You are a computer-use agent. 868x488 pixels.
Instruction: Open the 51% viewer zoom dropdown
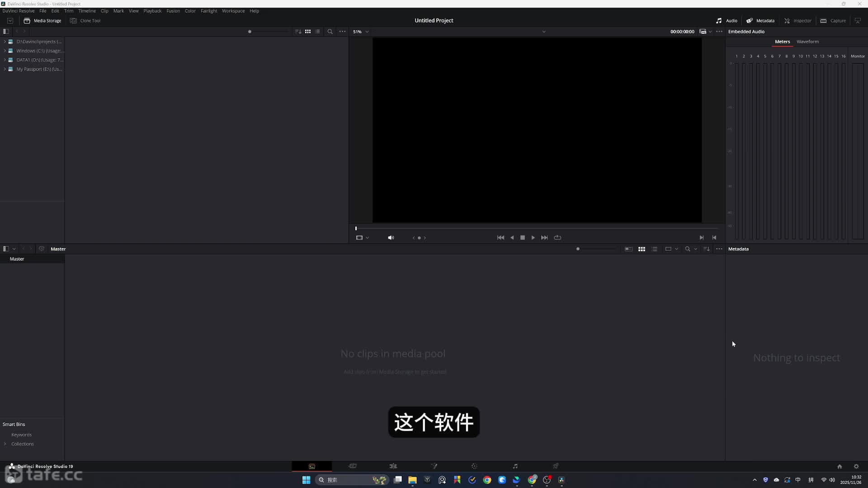click(361, 32)
